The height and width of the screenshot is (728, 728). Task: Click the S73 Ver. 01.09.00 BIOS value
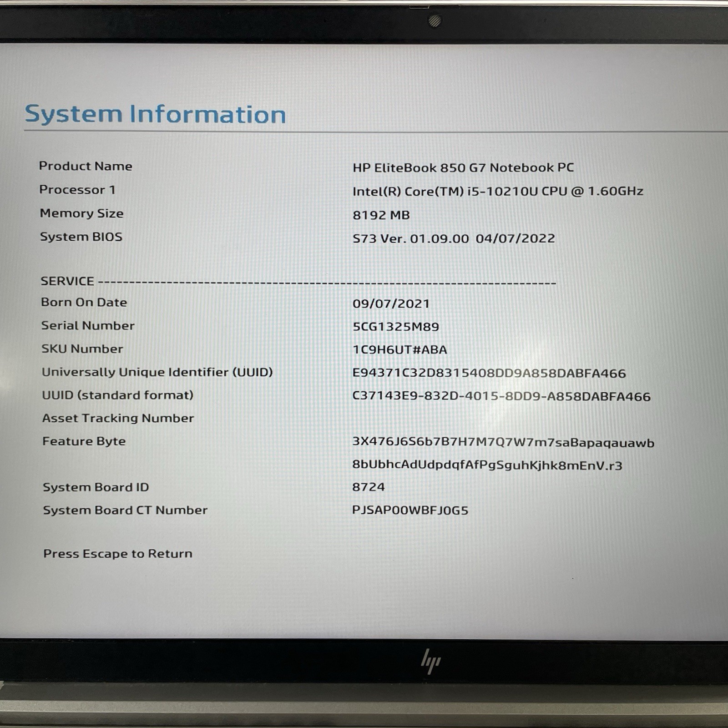454,238
